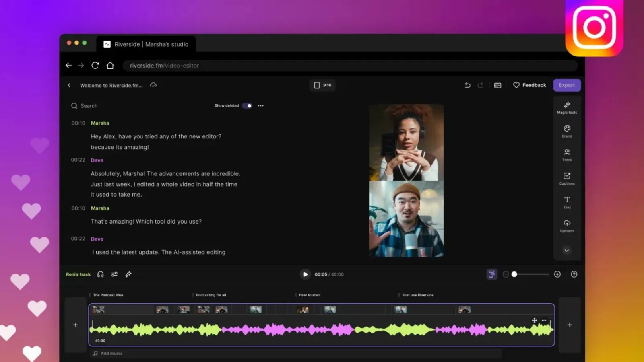
Task: Toggle the Show deleted switch
Action: (247, 106)
